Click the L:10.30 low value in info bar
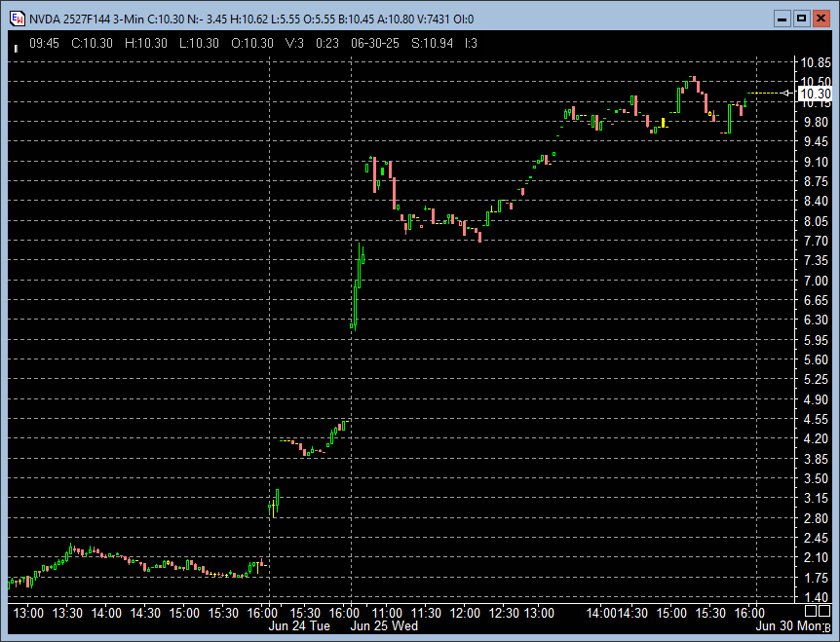The height and width of the screenshot is (642, 840). pyautogui.click(x=199, y=44)
